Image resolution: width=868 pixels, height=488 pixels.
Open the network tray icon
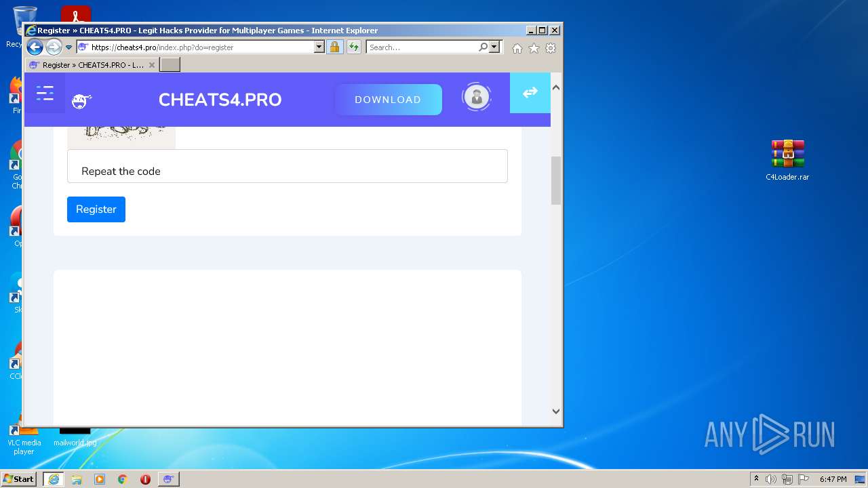click(x=787, y=479)
